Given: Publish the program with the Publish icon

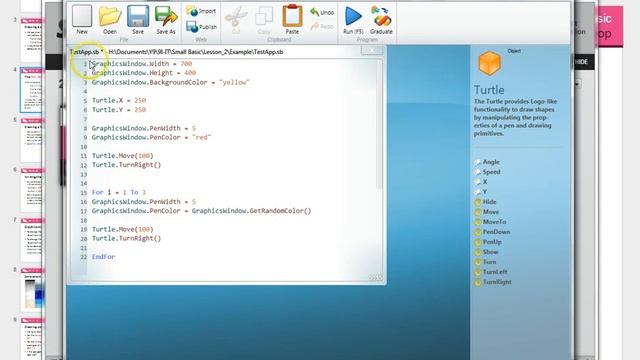Looking at the screenshot, I should (202, 27).
